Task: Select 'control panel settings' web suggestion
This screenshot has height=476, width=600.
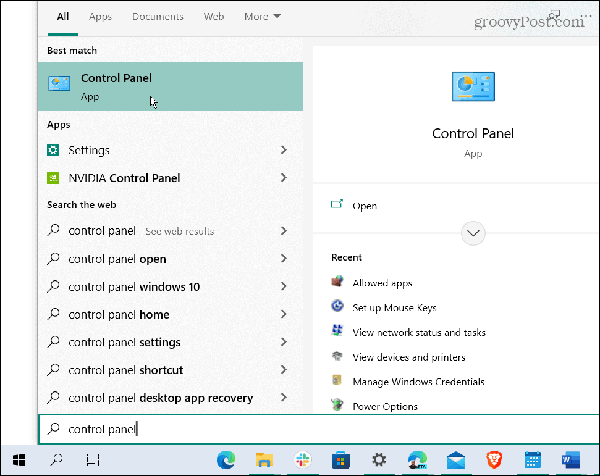Action: (x=170, y=342)
